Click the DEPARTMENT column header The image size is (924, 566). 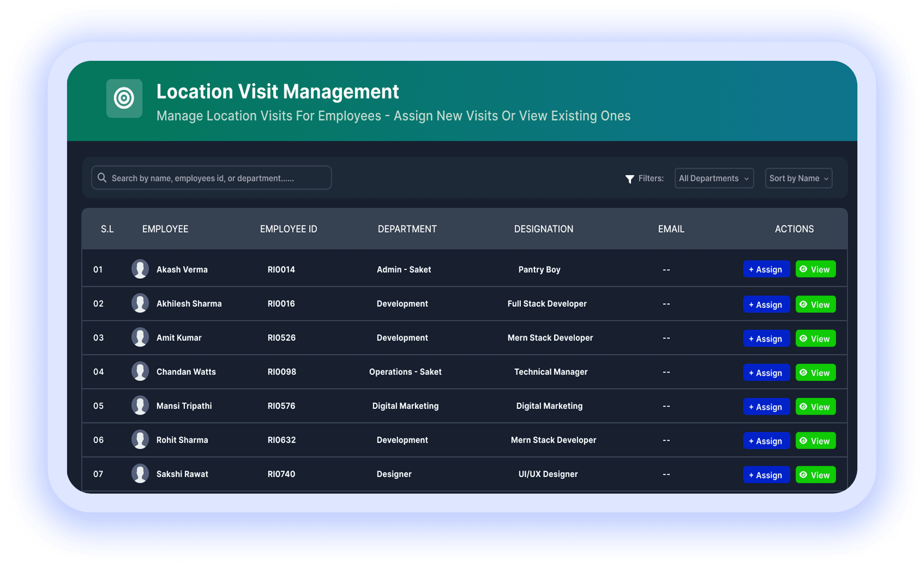[407, 229]
